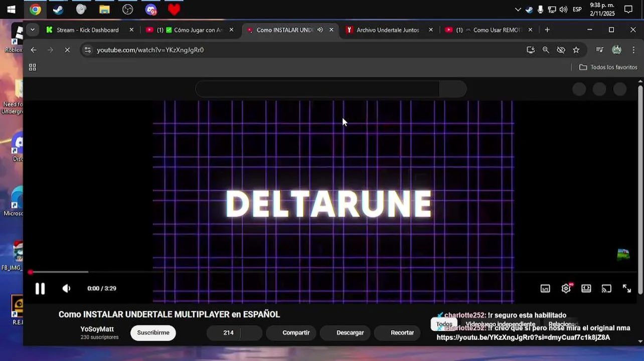Click the youtube.com address bar URL

point(150,50)
